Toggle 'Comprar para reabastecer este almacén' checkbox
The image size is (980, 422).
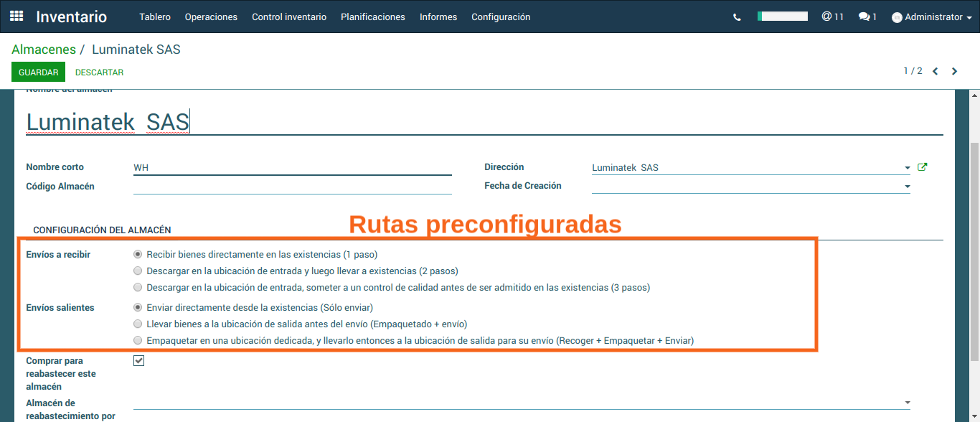click(x=139, y=361)
